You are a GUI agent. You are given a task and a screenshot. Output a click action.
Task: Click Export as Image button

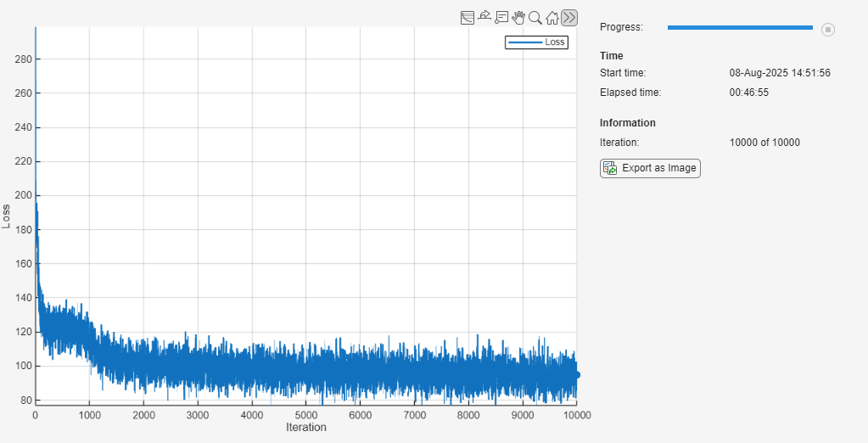point(650,168)
